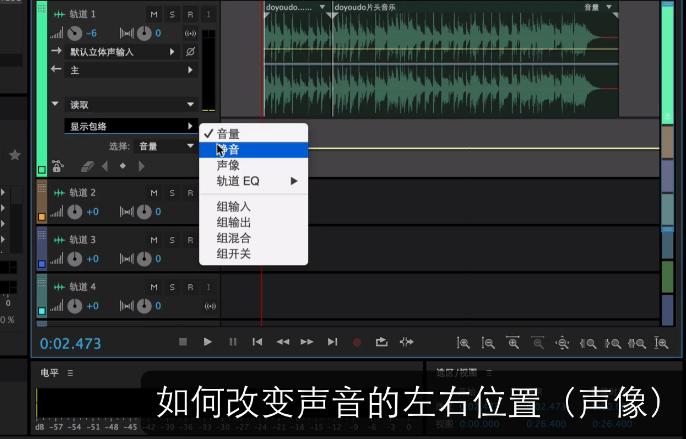Viewport: 686px width, 439px height.
Task: Start recording with the red Record button
Action: tap(357, 342)
